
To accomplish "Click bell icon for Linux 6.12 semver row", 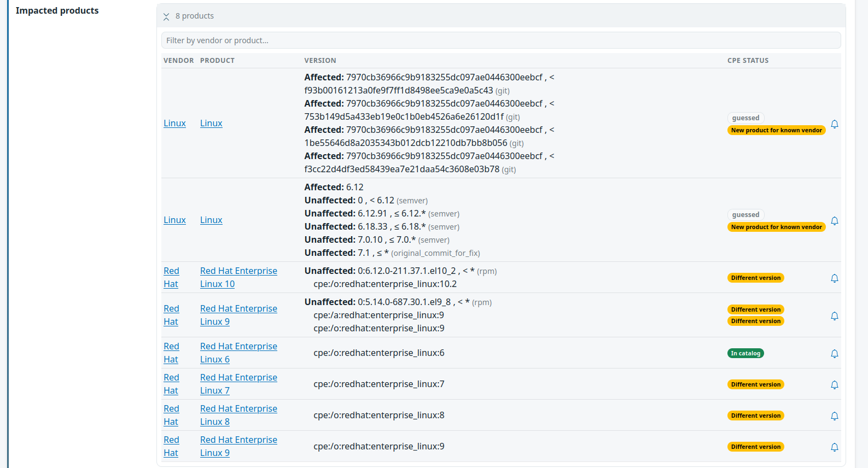I will (835, 221).
